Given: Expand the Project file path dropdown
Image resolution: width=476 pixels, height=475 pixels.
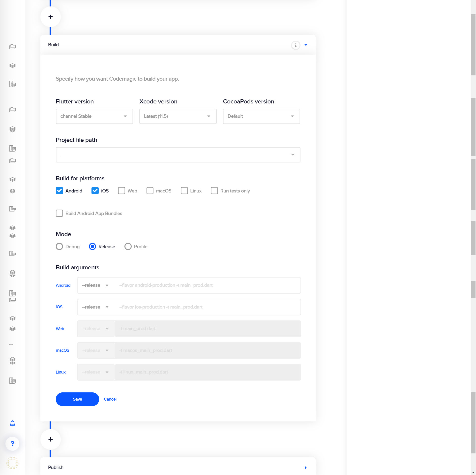Looking at the screenshot, I should click(x=294, y=155).
